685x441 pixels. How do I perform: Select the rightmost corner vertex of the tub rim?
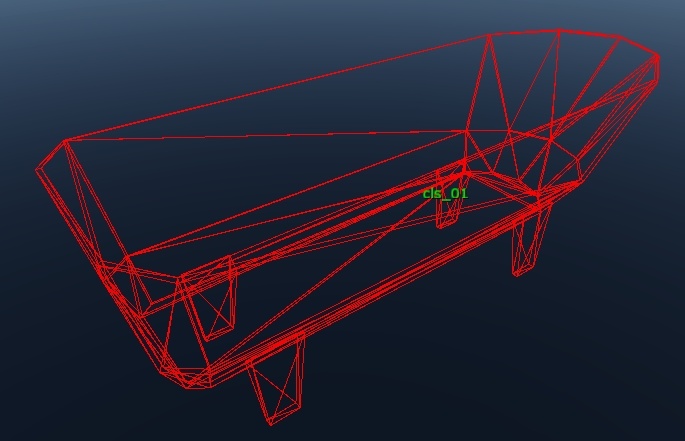tap(657, 56)
